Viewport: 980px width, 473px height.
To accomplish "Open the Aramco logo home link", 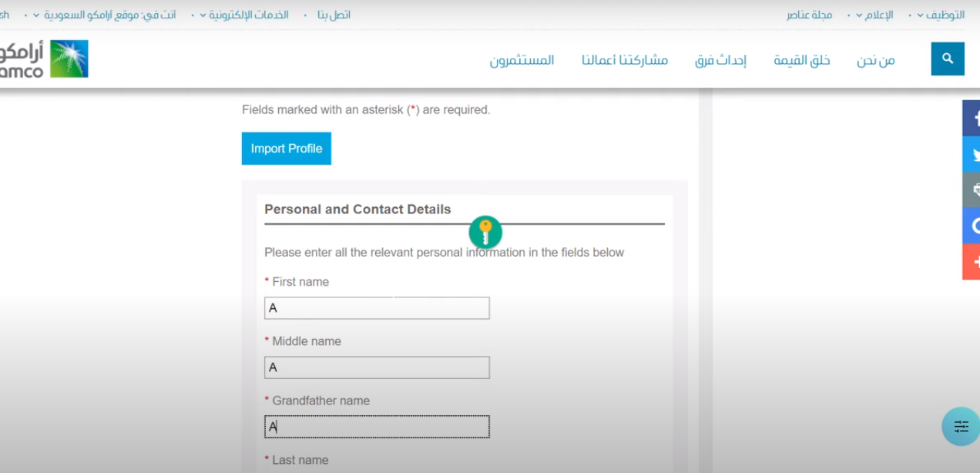I will [43, 59].
